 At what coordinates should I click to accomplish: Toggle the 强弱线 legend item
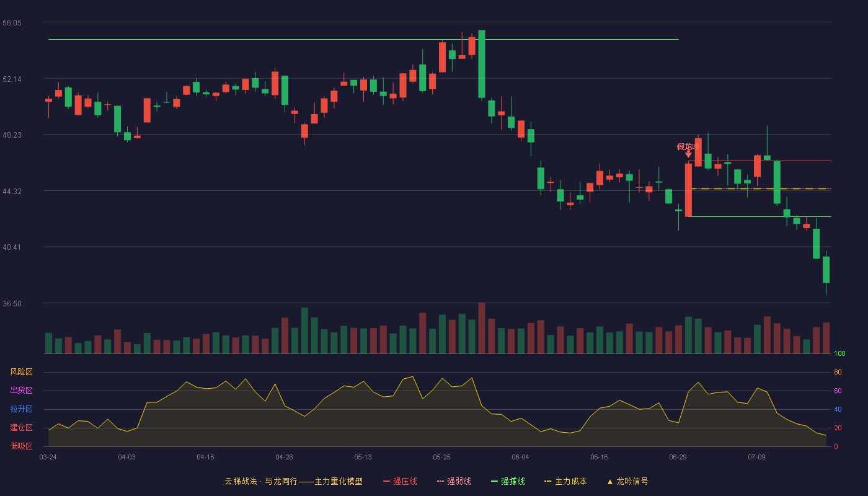(x=454, y=481)
